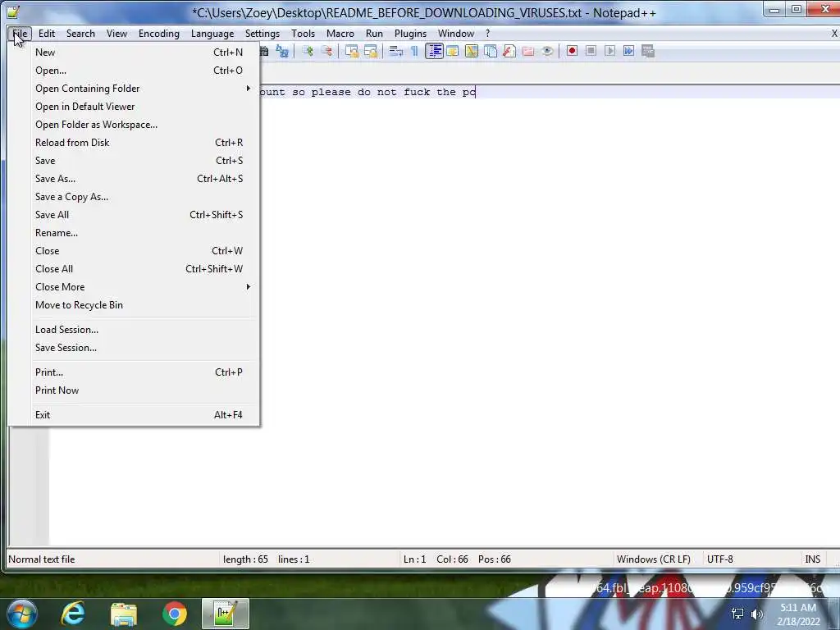Click the macro Playback icon
The image size is (840, 630).
click(x=609, y=51)
